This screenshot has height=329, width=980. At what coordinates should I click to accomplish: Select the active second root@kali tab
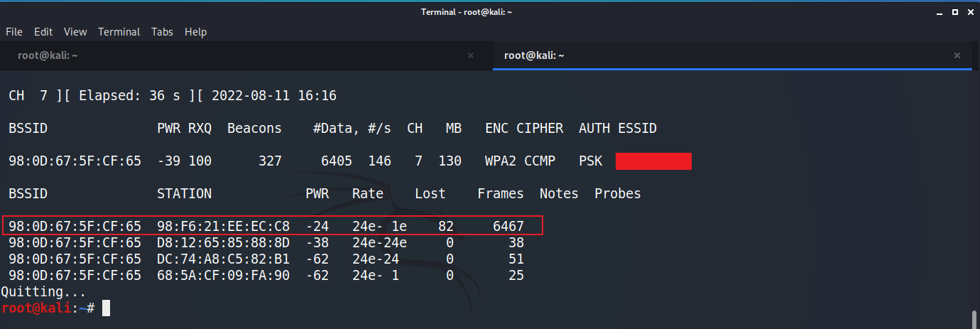click(x=534, y=55)
